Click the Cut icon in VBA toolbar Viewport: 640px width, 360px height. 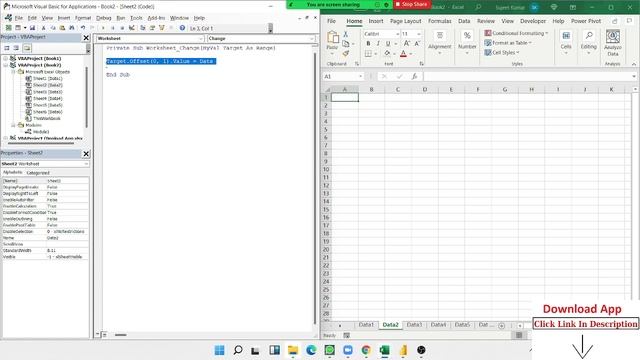[43, 28]
